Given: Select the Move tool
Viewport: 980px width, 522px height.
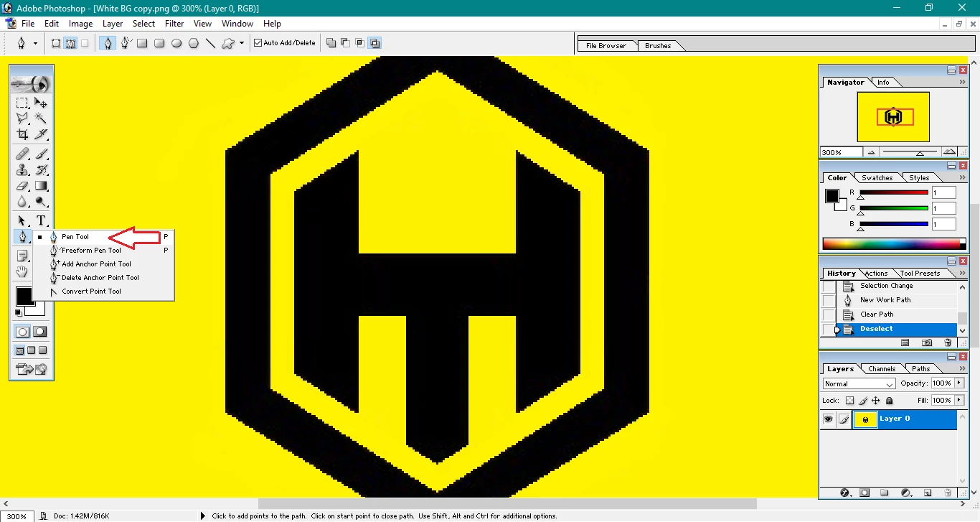Looking at the screenshot, I should [41, 103].
